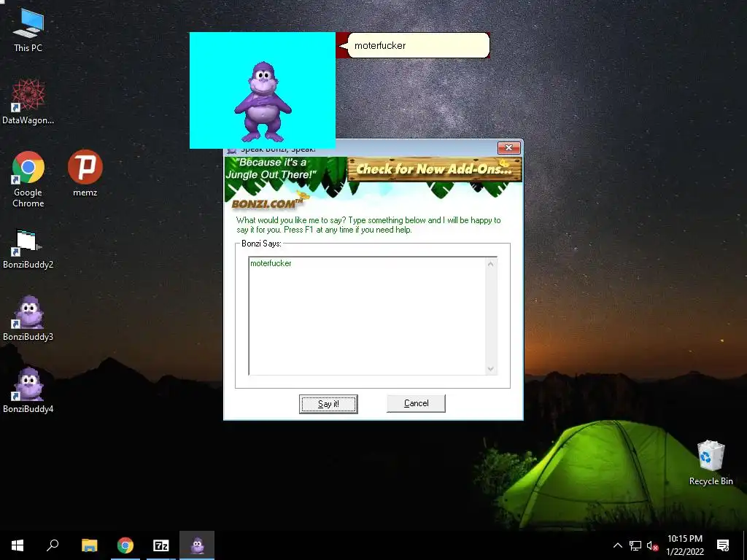
Task: Select the BonziBuddy3 desktop shortcut
Action: pyautogui.click(x=28, y=319)
